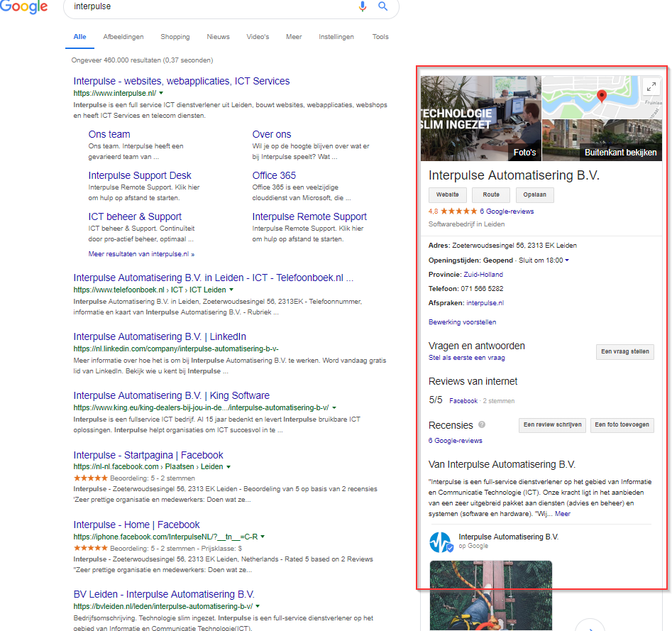
Task: Click the Interpulse Automatisering B.V. op Google post header
Action: point(508,541)
